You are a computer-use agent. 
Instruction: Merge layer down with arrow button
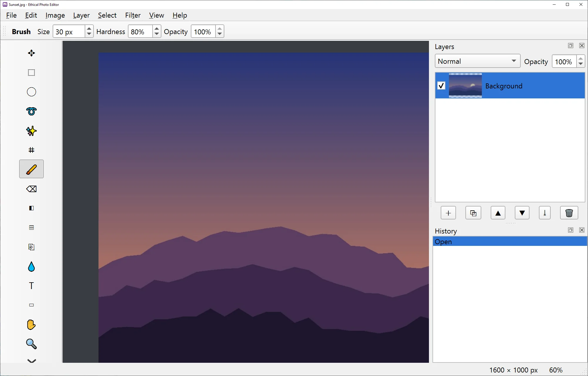[x=545, y=213]
